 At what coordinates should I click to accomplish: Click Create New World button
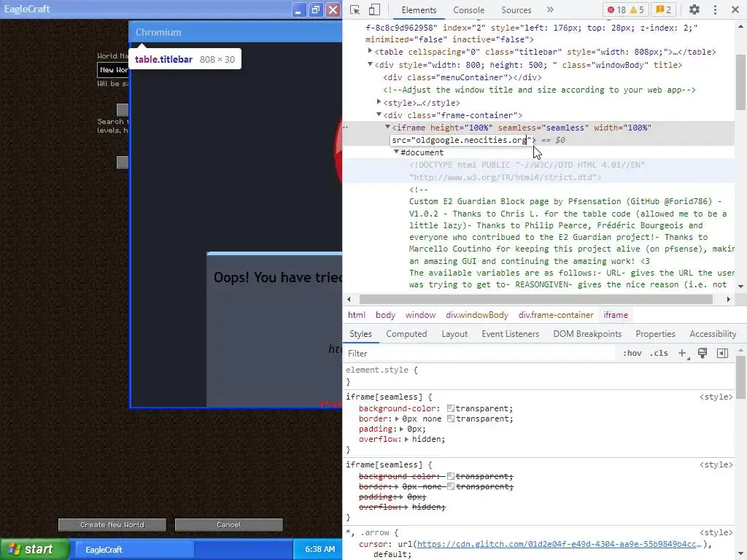[x=112, y=525]
